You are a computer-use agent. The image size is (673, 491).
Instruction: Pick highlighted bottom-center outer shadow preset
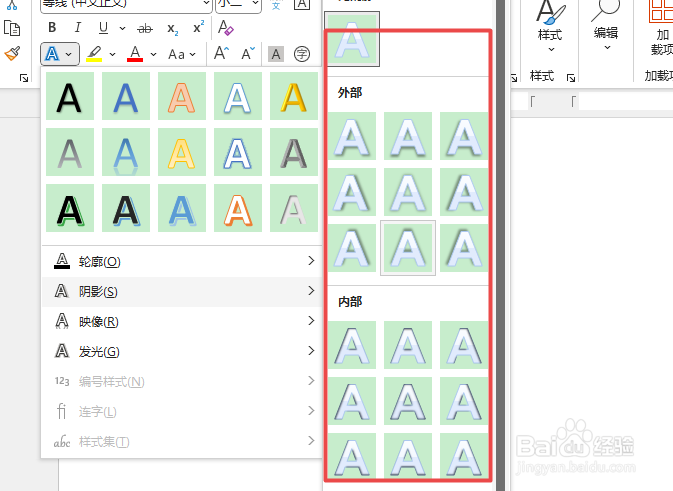point(408,248)
